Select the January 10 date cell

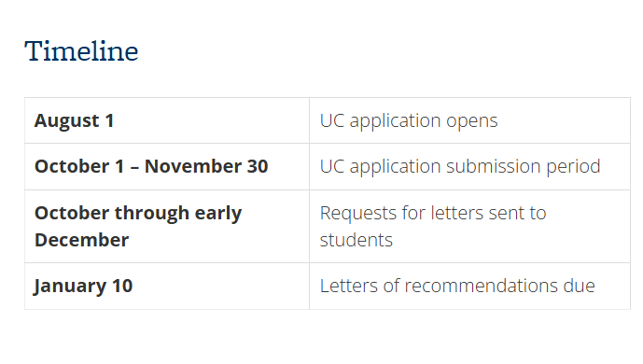167,287
